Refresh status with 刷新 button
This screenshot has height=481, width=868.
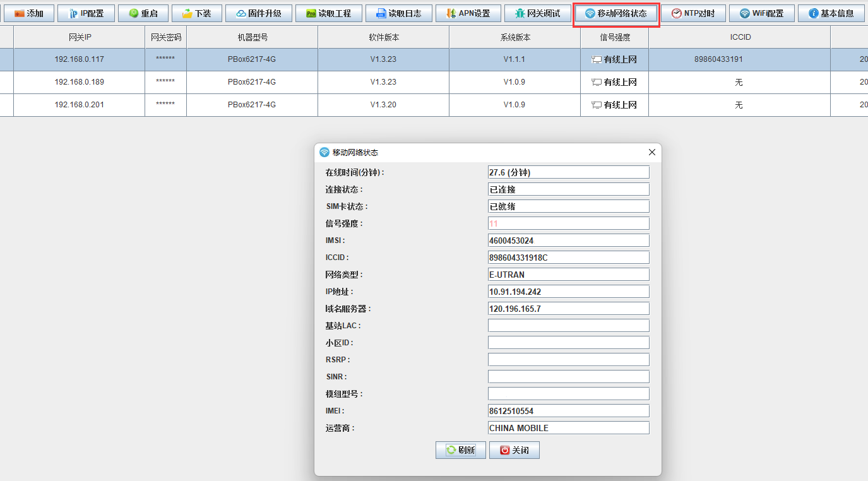point(460,450)
